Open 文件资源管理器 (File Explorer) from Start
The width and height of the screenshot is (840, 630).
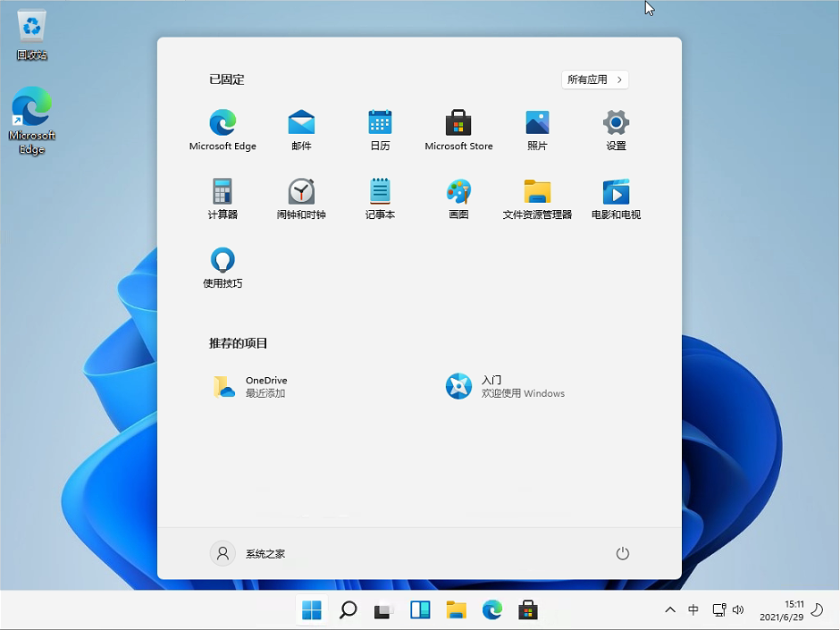click(537, 196)
